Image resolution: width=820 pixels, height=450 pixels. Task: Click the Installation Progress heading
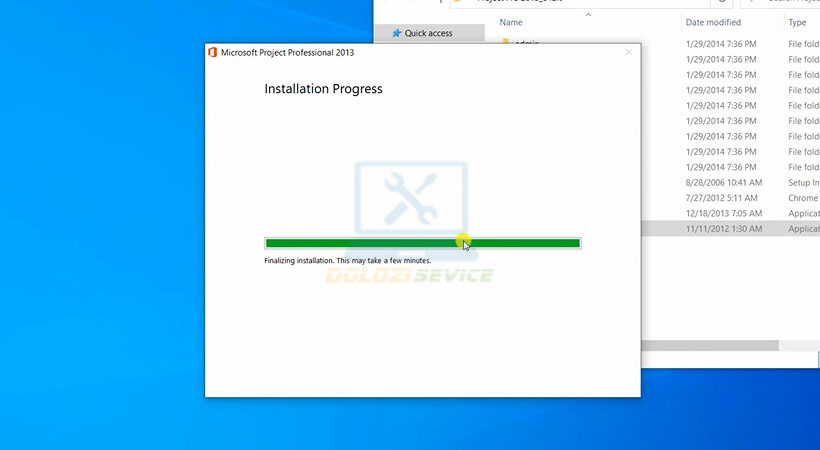click(323, 89)
